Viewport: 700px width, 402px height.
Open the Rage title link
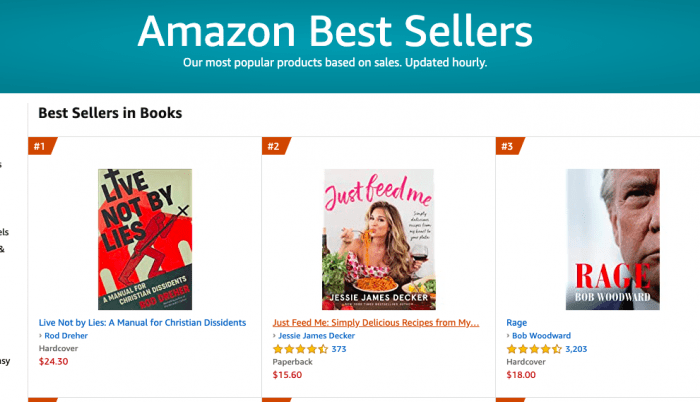pos(517,323)
